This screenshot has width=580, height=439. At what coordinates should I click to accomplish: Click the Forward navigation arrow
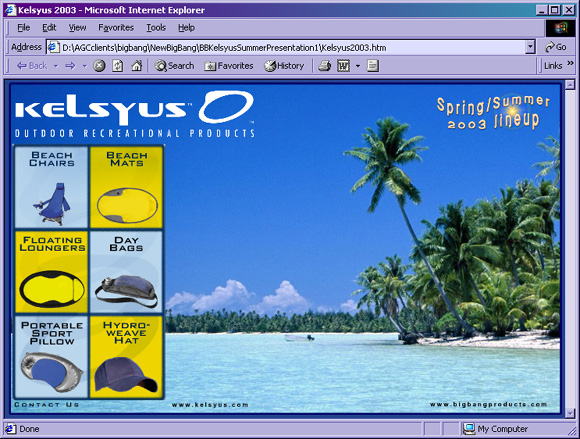point(70,66)
